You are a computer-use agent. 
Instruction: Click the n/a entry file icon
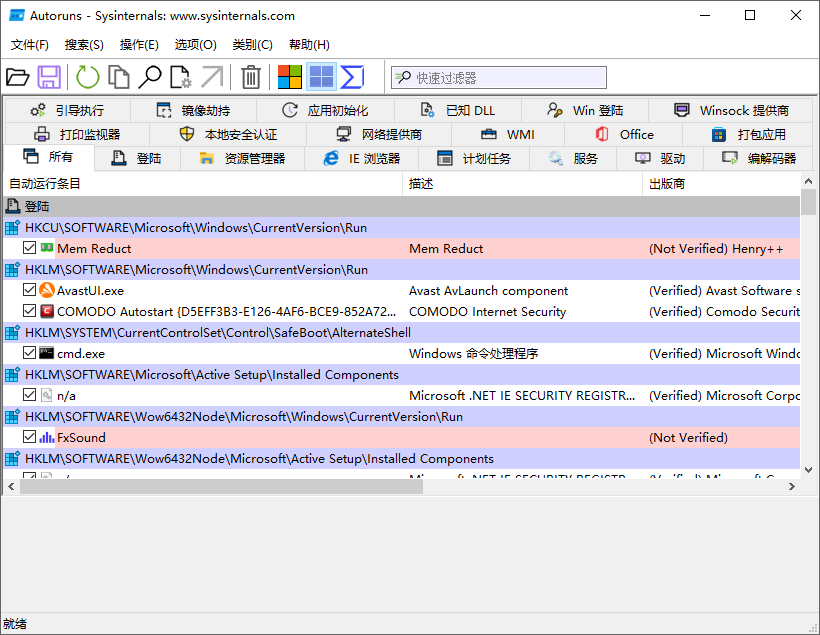pyautogui.click(x=47, y=395)
